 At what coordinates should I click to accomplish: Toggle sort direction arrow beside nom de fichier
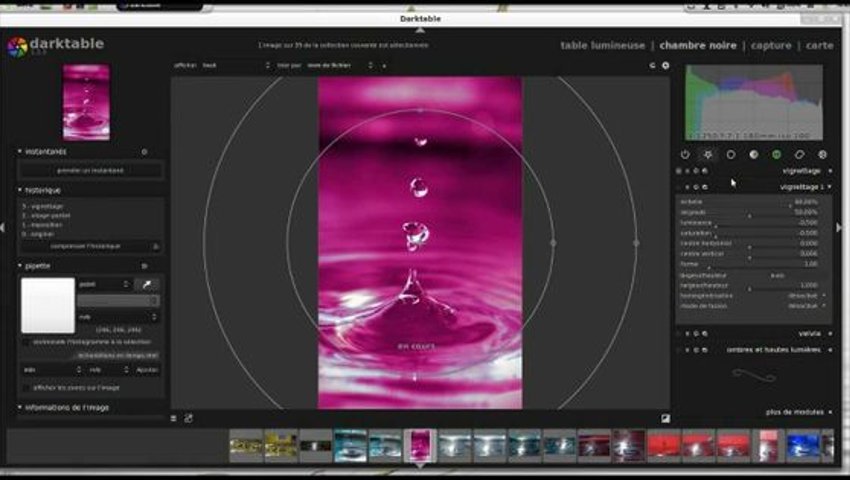pyautogui.click(x=384, y=66)
